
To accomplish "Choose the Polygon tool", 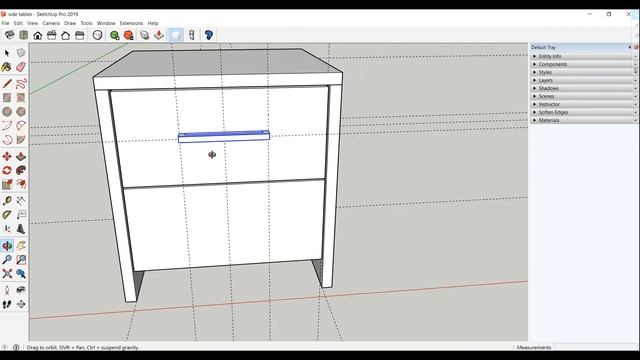I will (21, 111).
